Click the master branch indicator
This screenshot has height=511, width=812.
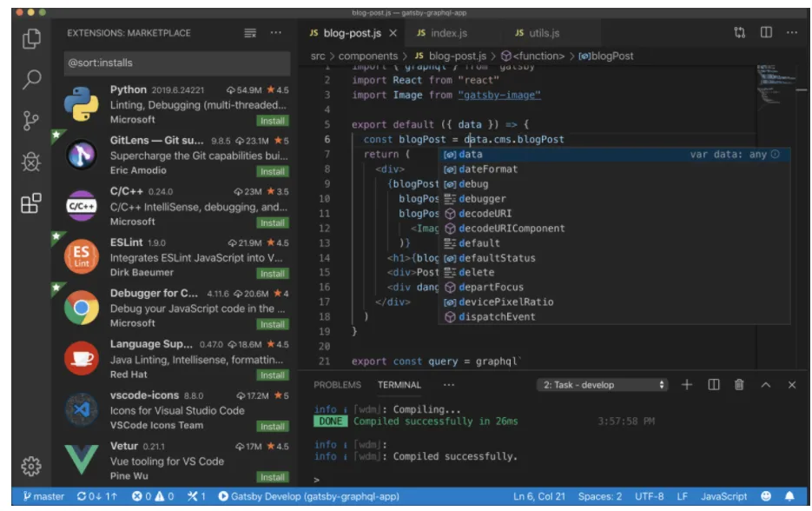click(43, 496)
